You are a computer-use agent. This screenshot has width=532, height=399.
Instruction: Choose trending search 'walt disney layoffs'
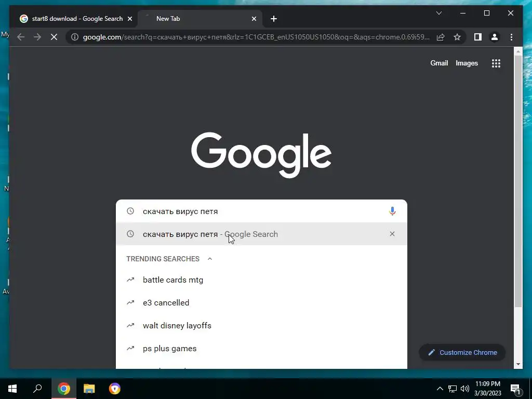261,326
